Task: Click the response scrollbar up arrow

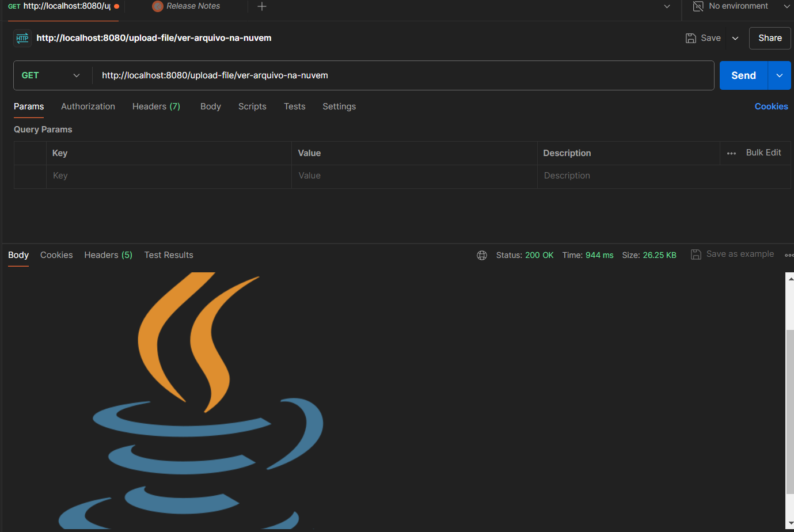Action: click(x=790, y=278)
